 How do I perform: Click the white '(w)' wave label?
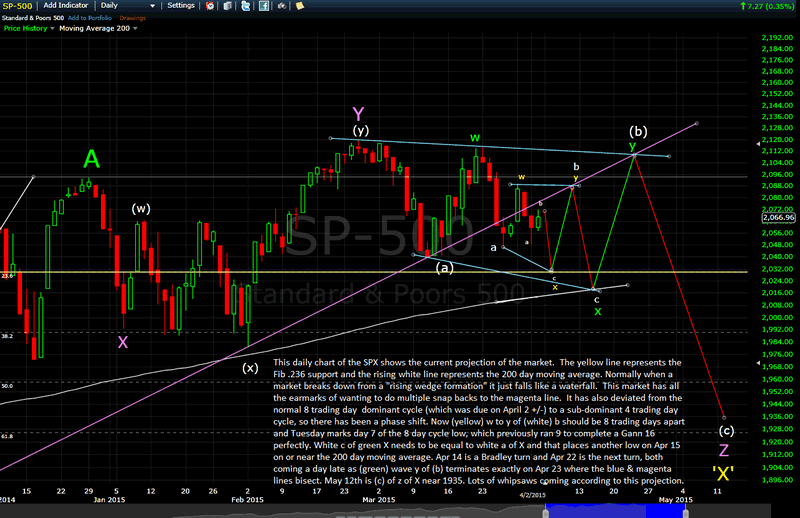point(141,209)
